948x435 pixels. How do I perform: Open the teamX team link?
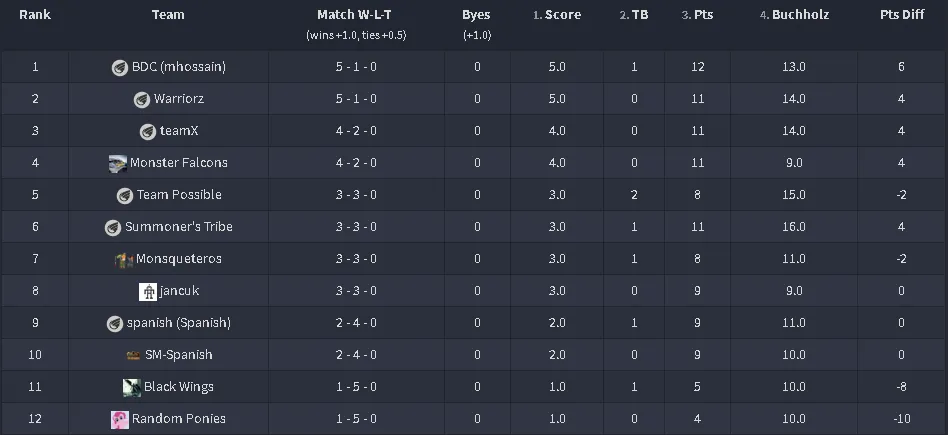point(179,131)
